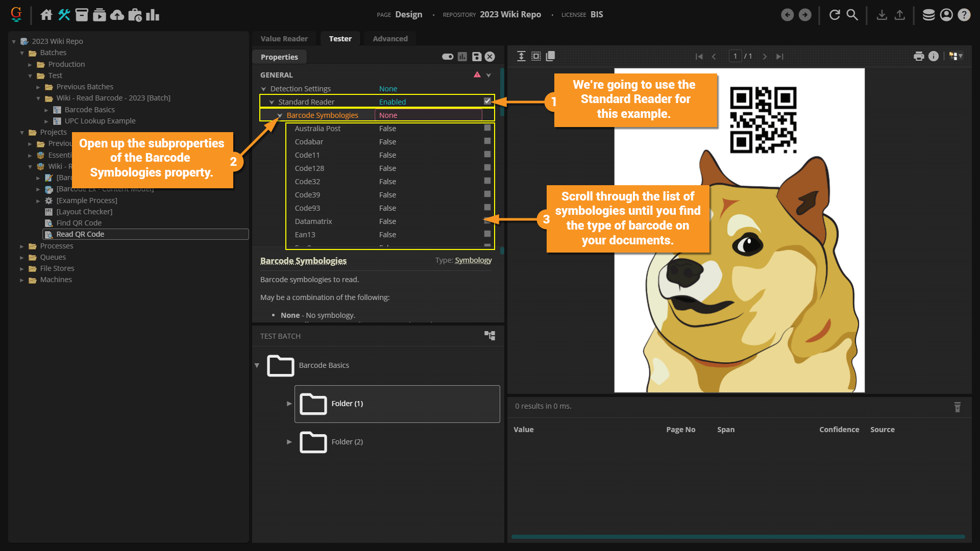
Task: Click the refresh icon in top bar
Action: click(x=835, y=15)
